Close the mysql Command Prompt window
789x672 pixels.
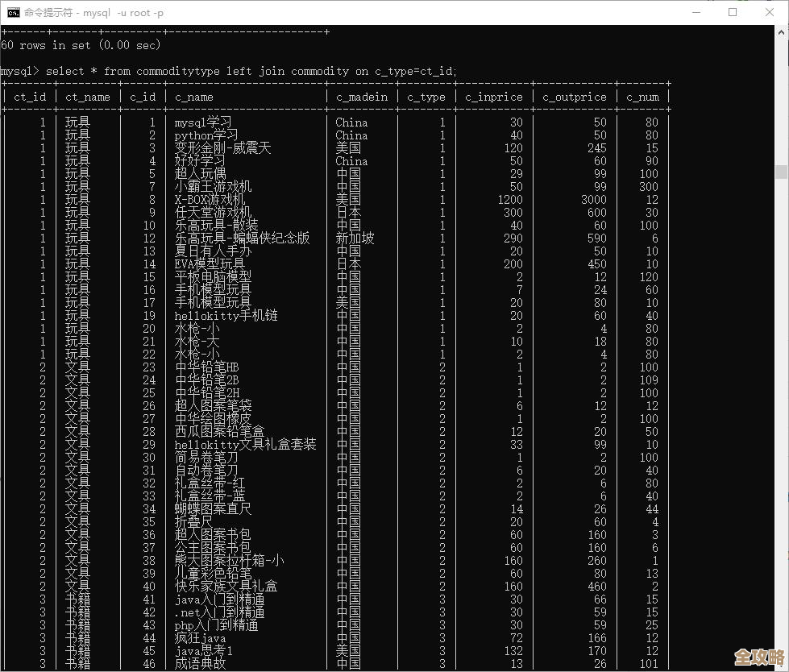point(769,12)
